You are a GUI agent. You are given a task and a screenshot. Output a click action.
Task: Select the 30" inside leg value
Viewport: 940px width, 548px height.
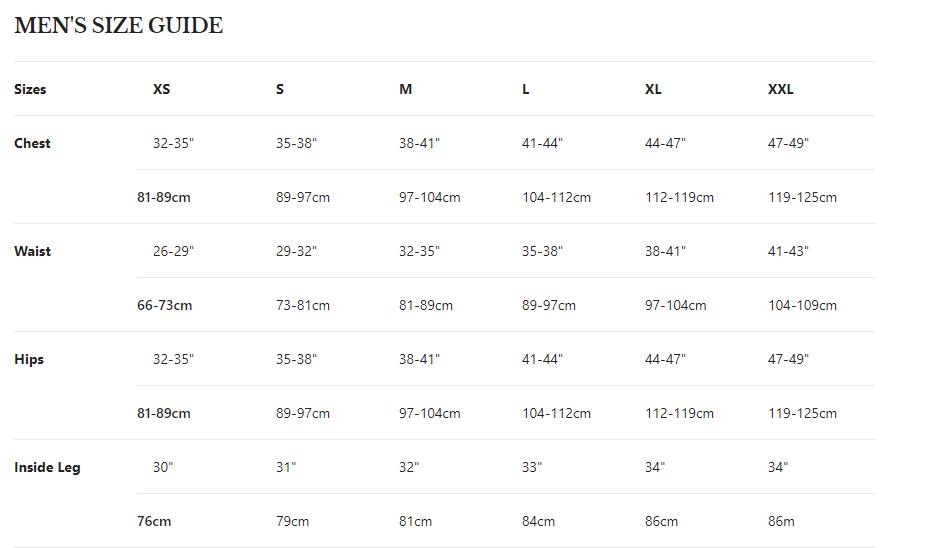tap(163, 467)
